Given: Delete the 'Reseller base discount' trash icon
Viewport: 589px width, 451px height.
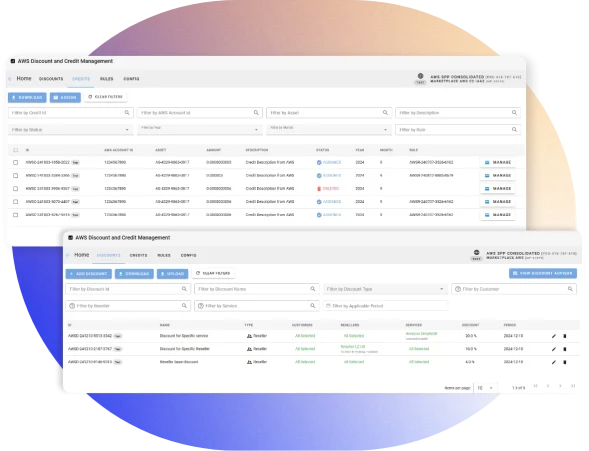Looking at the screenshot, I should click(565, 362).
